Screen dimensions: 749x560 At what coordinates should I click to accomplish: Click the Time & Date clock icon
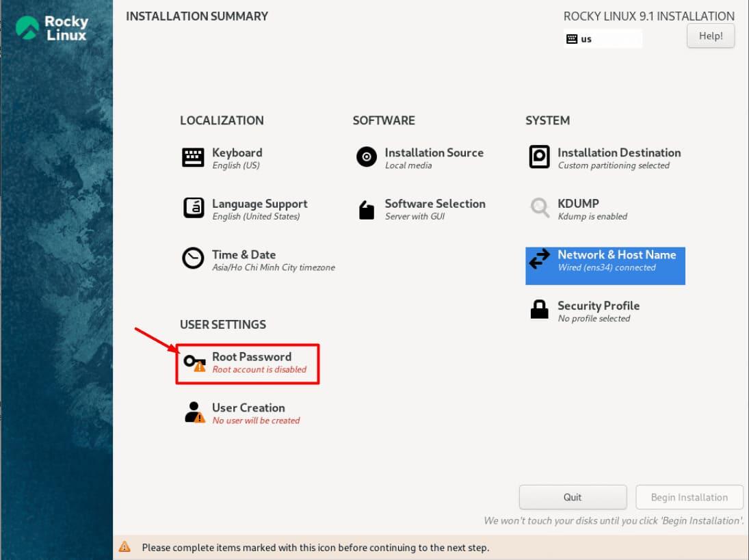(193, 258)
